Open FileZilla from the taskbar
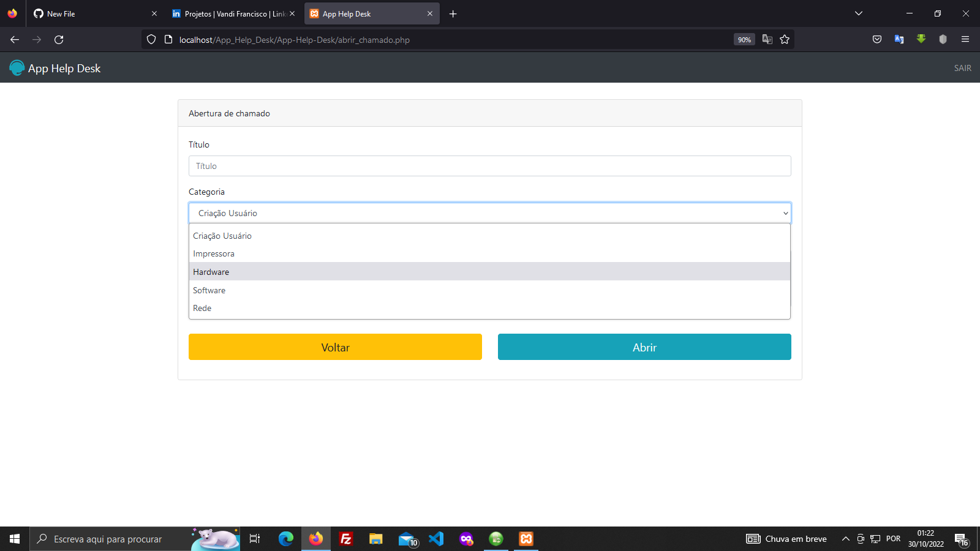980x551 pixels. click(x=345, y=539)
